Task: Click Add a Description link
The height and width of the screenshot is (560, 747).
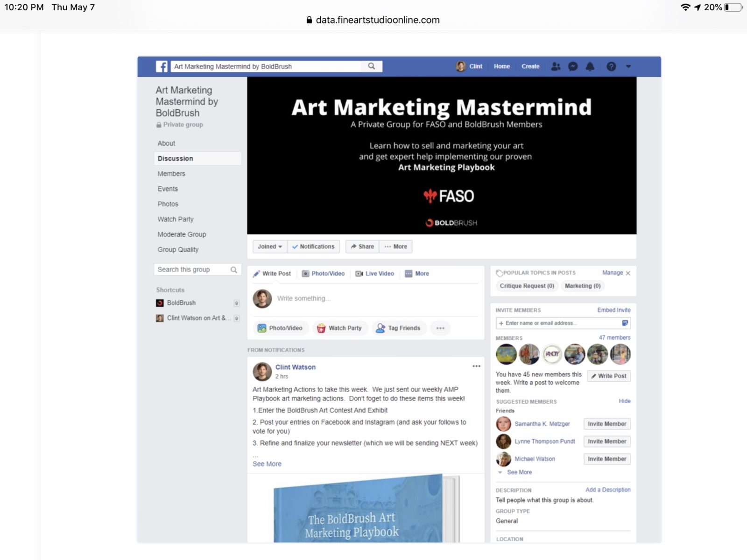Action: coord(608,490)
